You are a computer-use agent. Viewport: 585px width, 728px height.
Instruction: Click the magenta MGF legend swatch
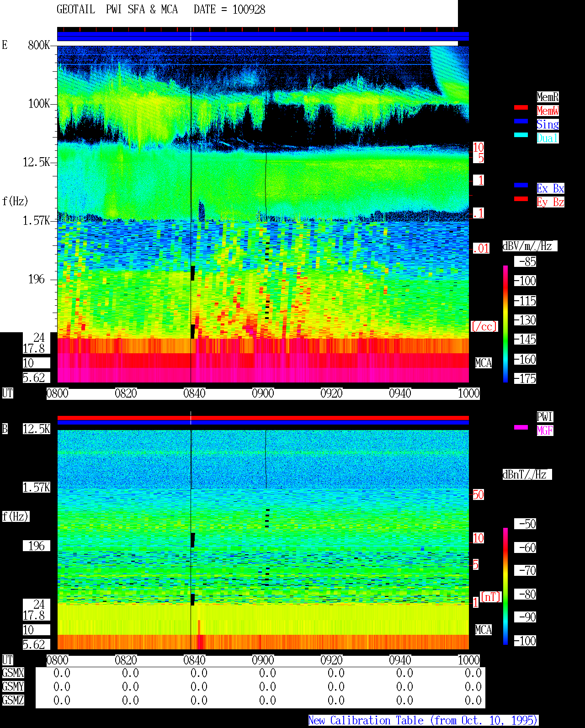point(521,427)
